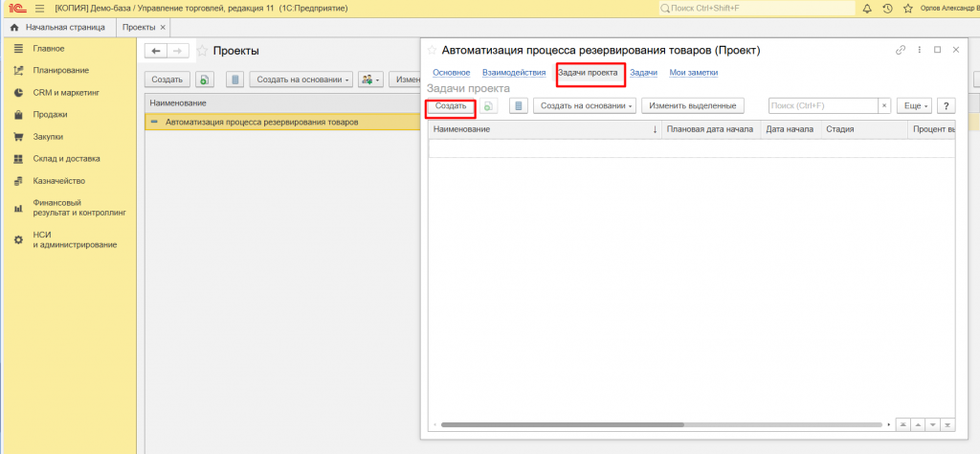Open the Склад и доставка section
The height and width of the screenshot is (454, 980).
[66, 159]
